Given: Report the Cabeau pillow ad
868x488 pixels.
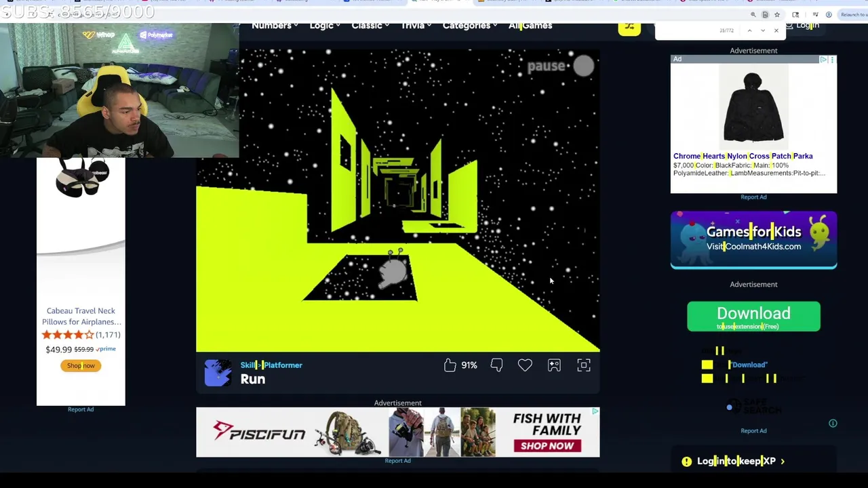Looking at the screenshot, I should pos(81,409).
